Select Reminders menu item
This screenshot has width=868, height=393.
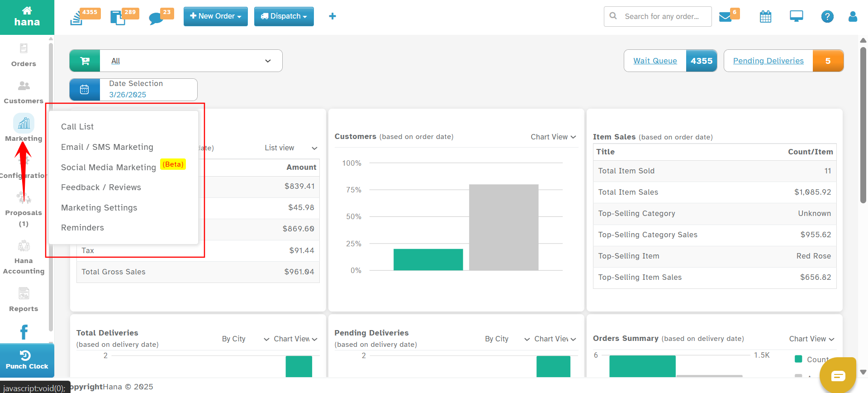tap(82, 228)
